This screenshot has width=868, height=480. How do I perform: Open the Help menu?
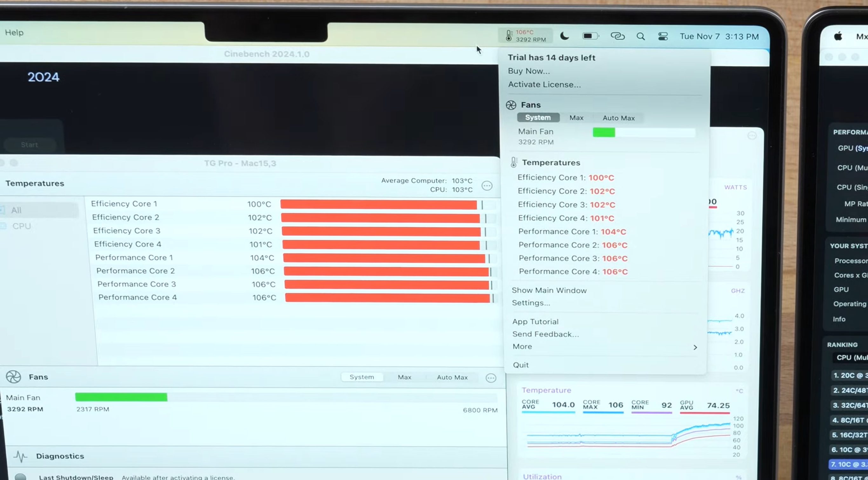tap(14, 32)
